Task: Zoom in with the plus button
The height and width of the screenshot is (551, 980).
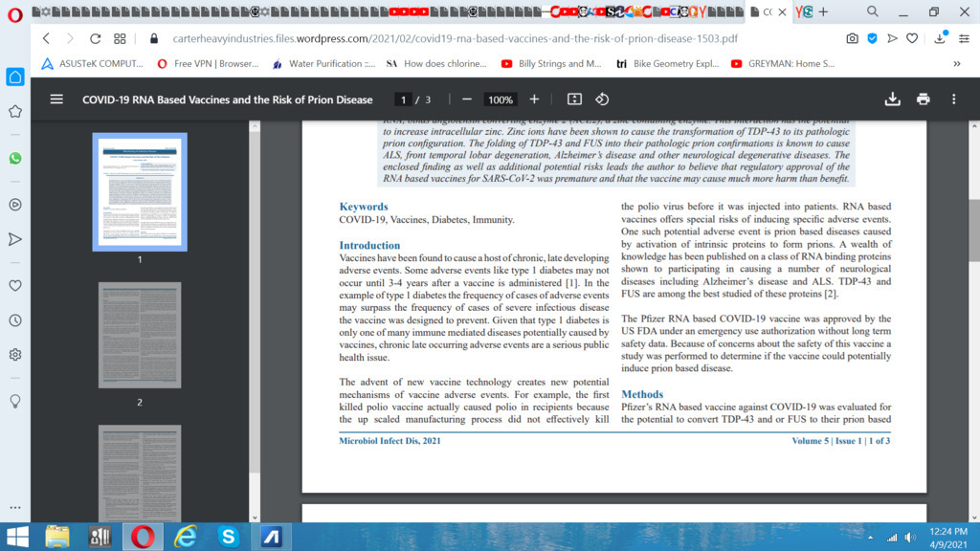Action: (x=534, y=99)
